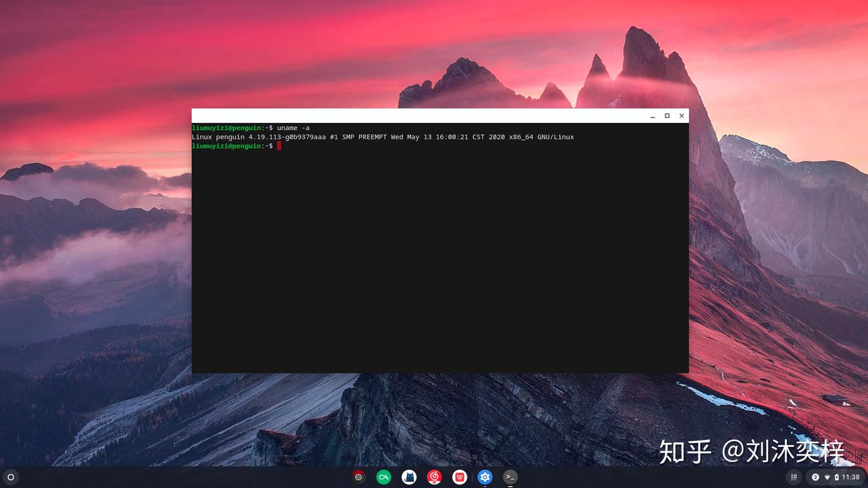This screenshot has width=868, height=488.
Task: Click the battery indicator in the system tray
Action: click(836, 477)
